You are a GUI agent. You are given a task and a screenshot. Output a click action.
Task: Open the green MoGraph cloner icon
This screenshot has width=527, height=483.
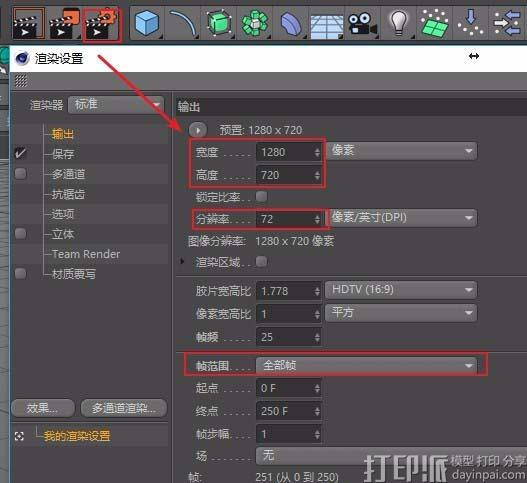255,23
